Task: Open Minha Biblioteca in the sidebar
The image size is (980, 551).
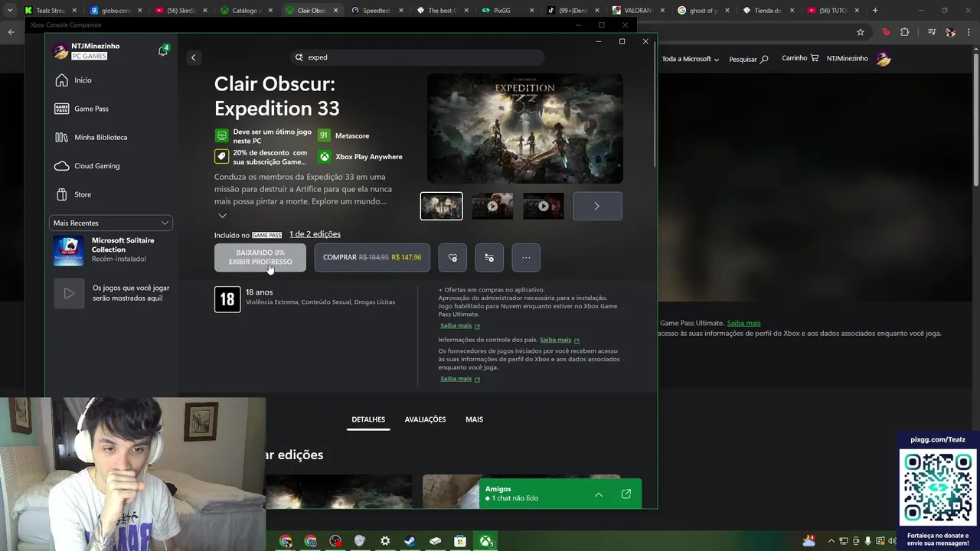Action: pyautogui.click(x=111, y=137)
